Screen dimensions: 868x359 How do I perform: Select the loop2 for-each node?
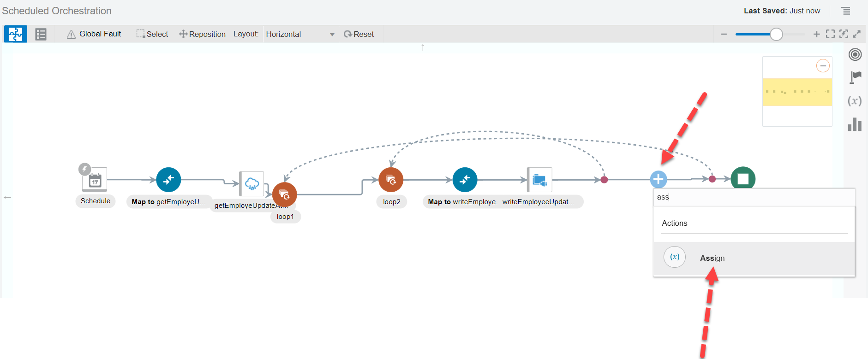[391, 180]
